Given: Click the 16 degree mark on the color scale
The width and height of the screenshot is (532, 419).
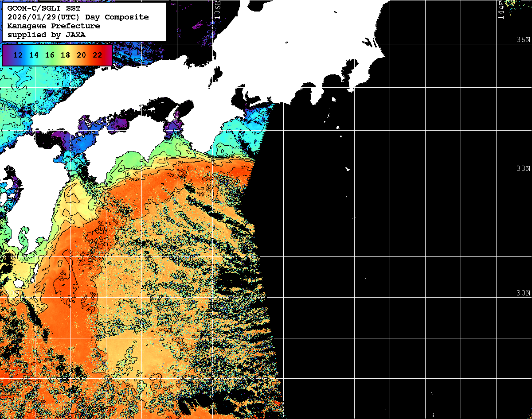Looking at the screenshot, I should (50, 55).
